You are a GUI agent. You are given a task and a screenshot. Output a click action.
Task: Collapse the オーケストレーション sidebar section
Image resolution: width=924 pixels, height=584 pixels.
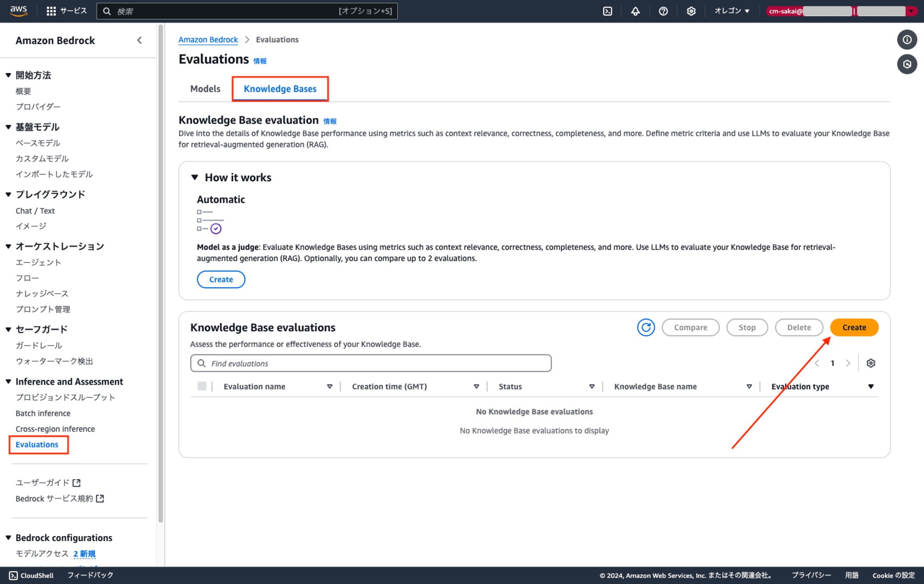click(x=8, y=247)
